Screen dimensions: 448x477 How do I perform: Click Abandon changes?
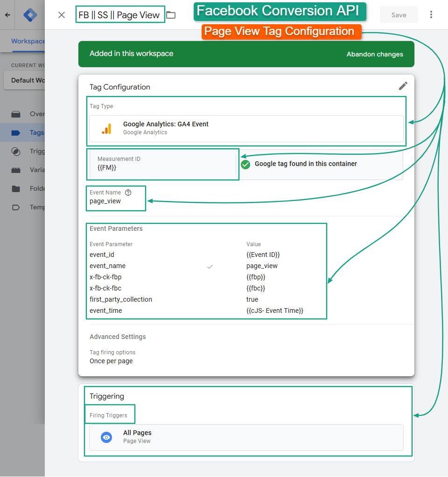[x=375, y=54]
